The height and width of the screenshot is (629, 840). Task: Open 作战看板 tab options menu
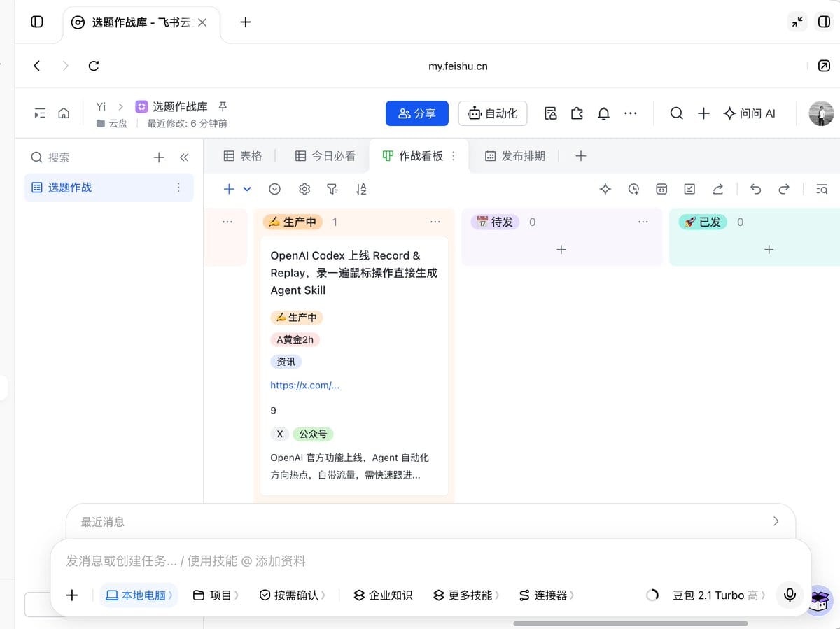point(453,156)
